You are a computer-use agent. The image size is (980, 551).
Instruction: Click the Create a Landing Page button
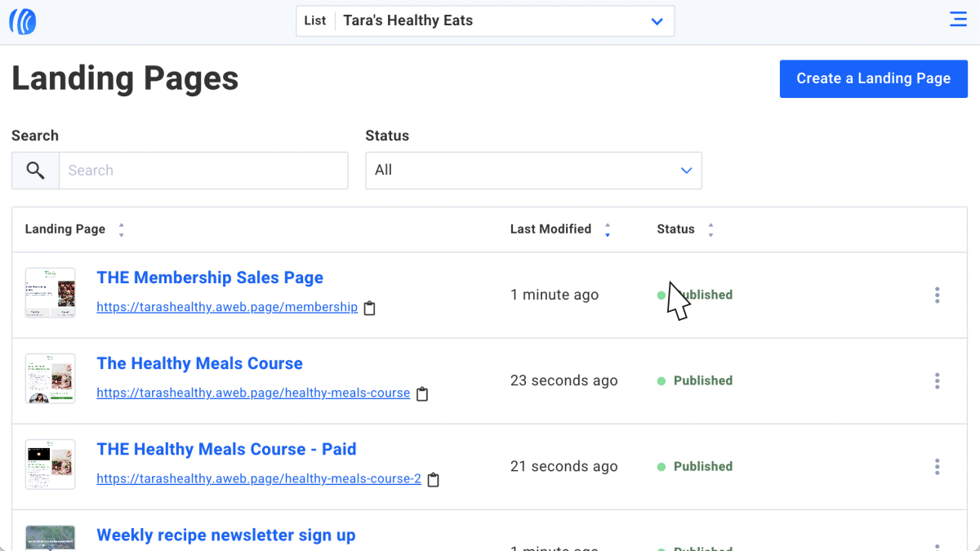pyautogui.click(x=873, y=78)
